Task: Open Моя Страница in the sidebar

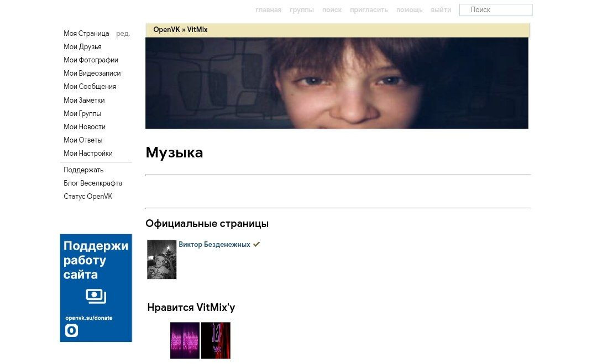Action: click(86, 34)
